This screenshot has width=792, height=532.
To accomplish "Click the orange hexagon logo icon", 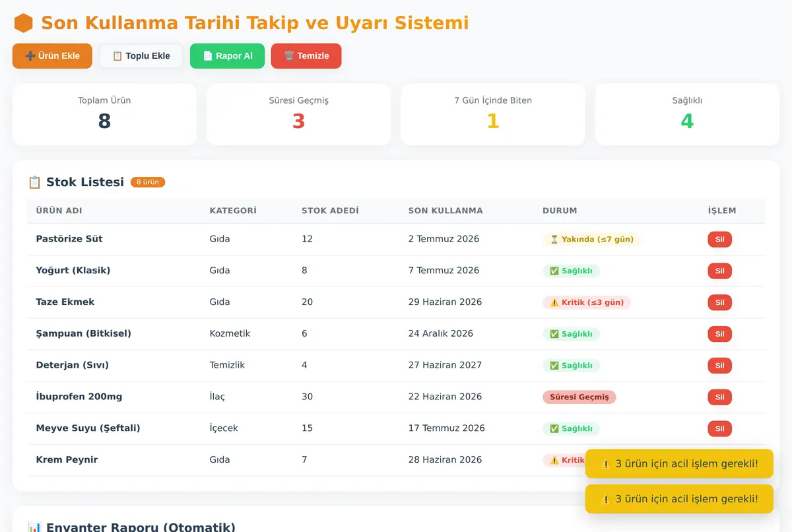I will (x=23, y=23).
